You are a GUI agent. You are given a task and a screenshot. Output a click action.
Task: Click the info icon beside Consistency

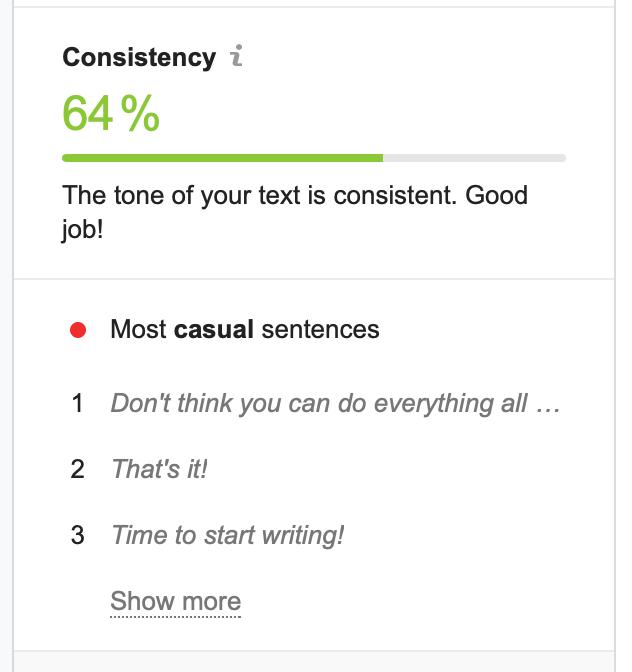coord(236,57)
